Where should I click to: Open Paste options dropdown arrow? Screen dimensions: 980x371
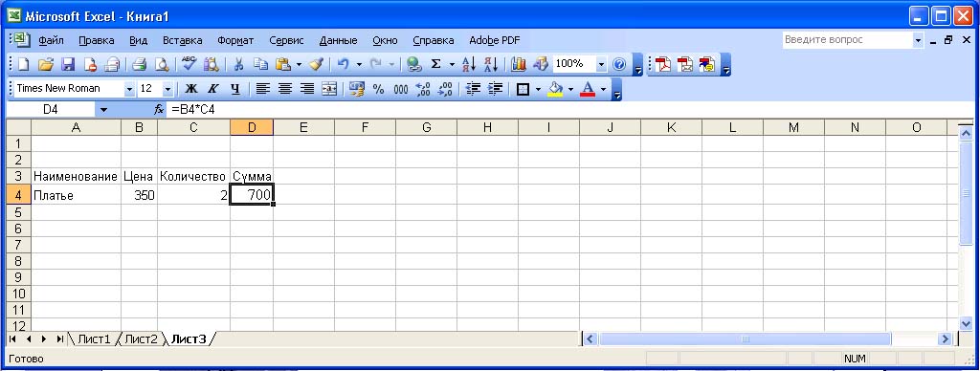(299, 64)
